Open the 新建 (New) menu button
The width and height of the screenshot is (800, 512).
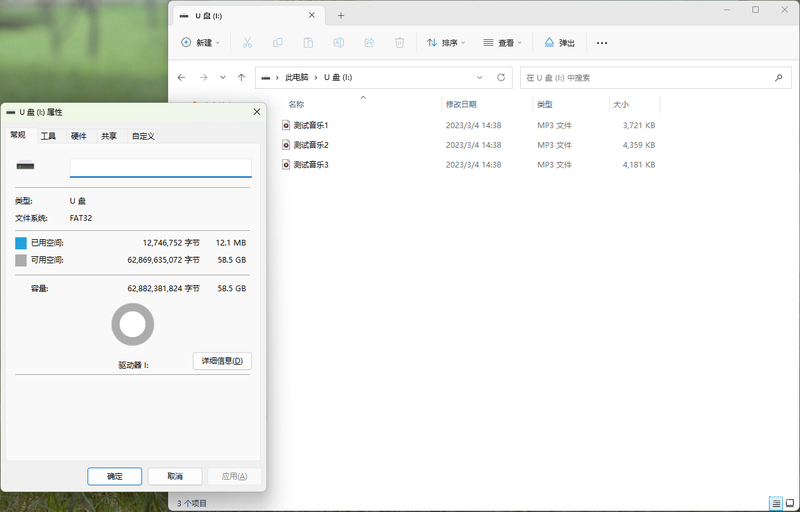201,43
